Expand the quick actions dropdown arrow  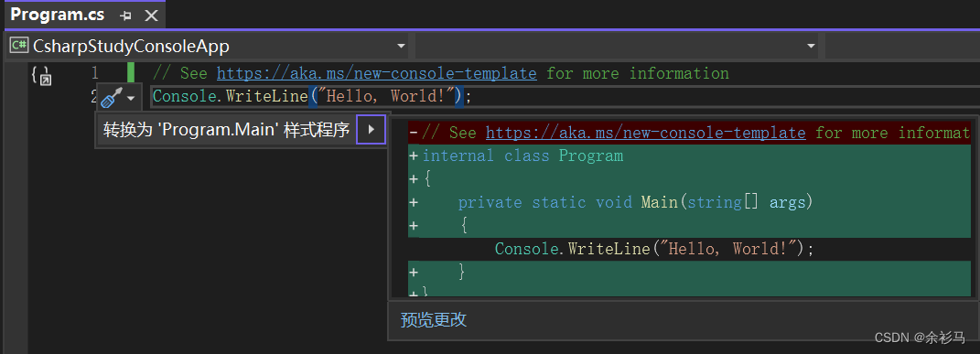coord(131,98)
